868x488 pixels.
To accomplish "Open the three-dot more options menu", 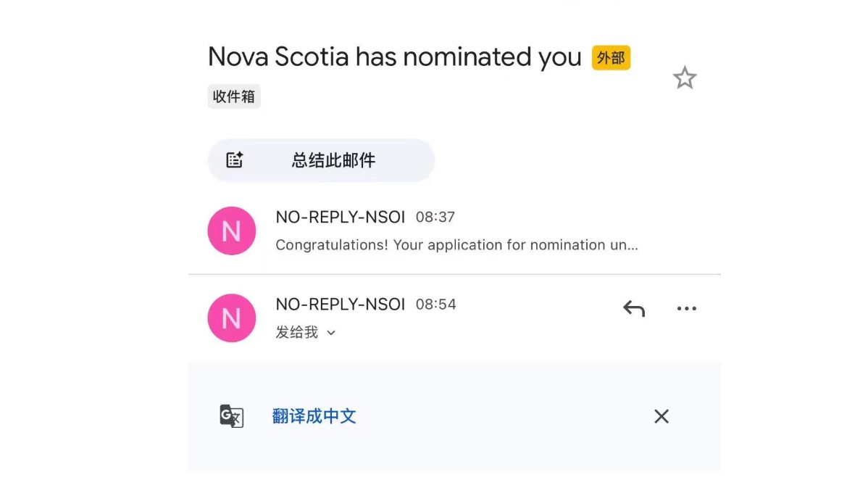I will pyautogui.click(x=686, y=307).
